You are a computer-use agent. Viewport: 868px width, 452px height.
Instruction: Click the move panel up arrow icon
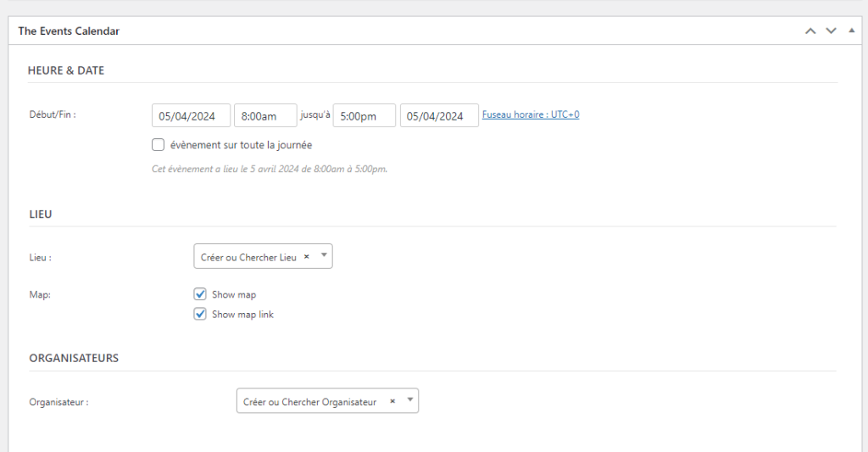(x=810, y=31)
